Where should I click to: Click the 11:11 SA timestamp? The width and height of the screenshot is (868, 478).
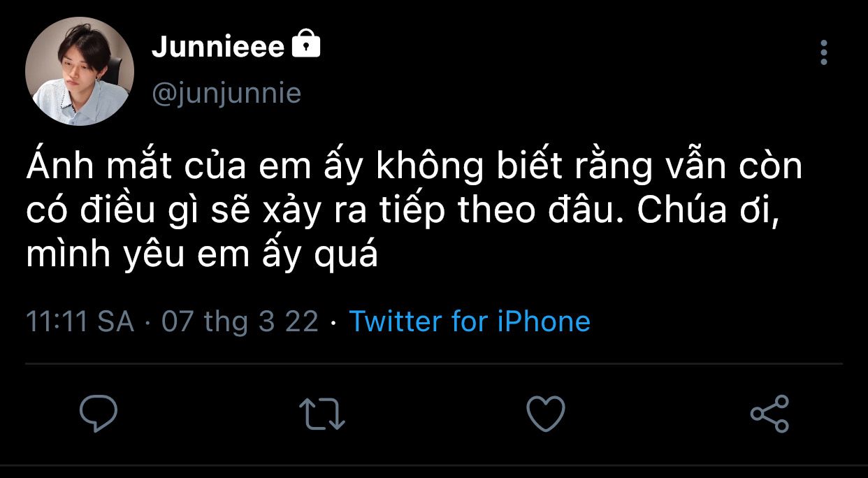click(x=80, y=321)
